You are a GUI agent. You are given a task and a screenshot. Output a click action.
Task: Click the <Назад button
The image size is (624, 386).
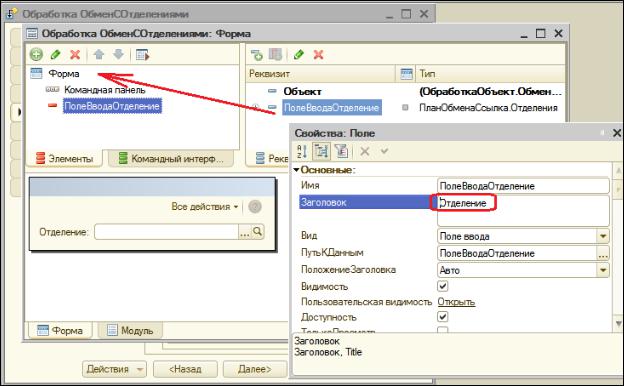pyautogui.click(x=185, y=369)
